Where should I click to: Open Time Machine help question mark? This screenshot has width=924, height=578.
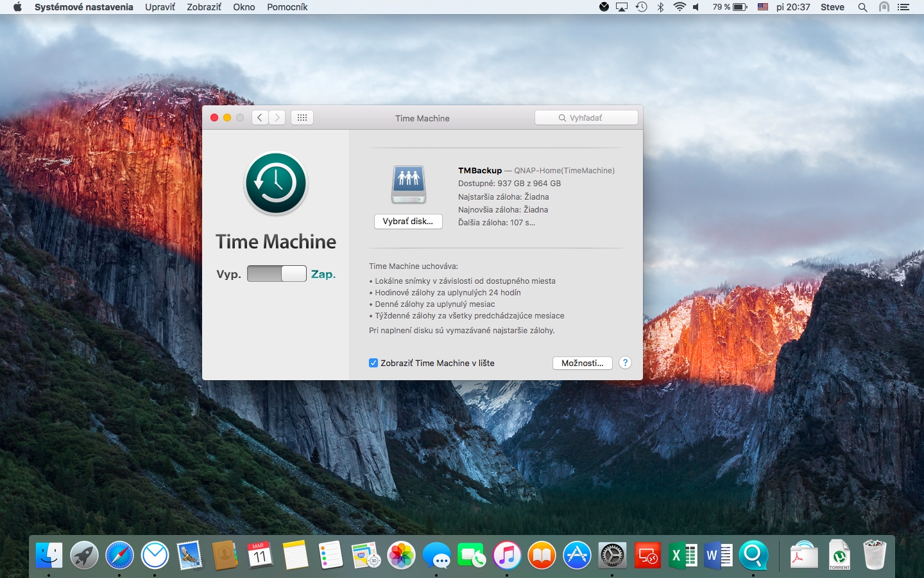[x=625, y=363]
